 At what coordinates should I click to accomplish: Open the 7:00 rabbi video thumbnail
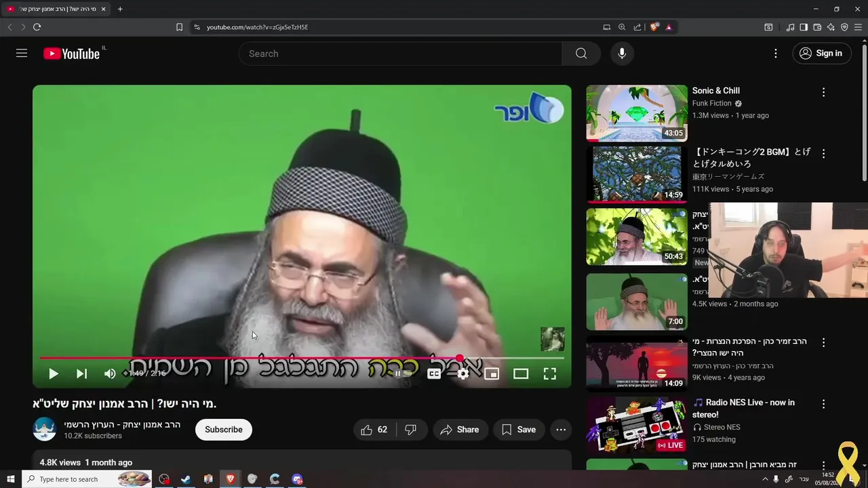tap(637, 302)
